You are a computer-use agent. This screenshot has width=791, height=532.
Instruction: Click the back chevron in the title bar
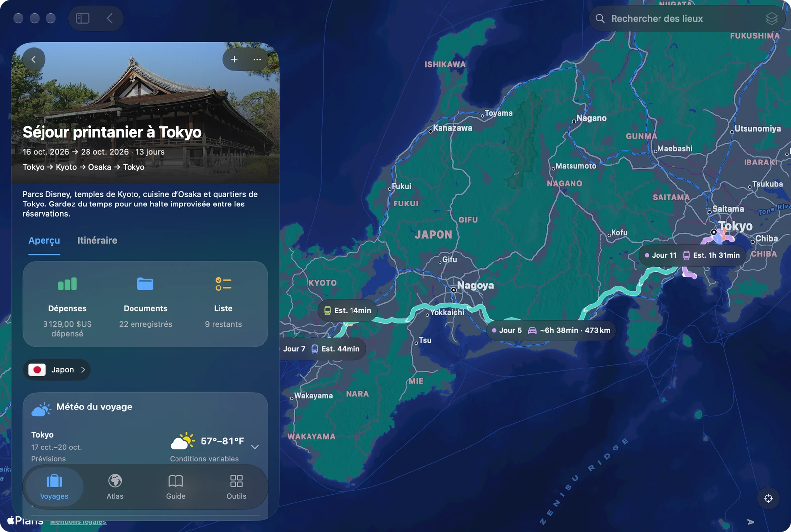click(x=110, y=18)
